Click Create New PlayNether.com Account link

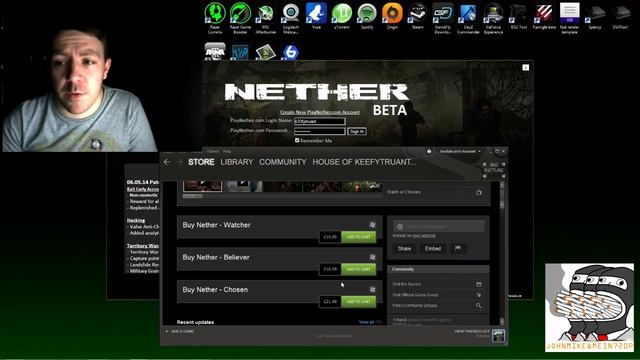pyautogui.click(x=320, y=112)
